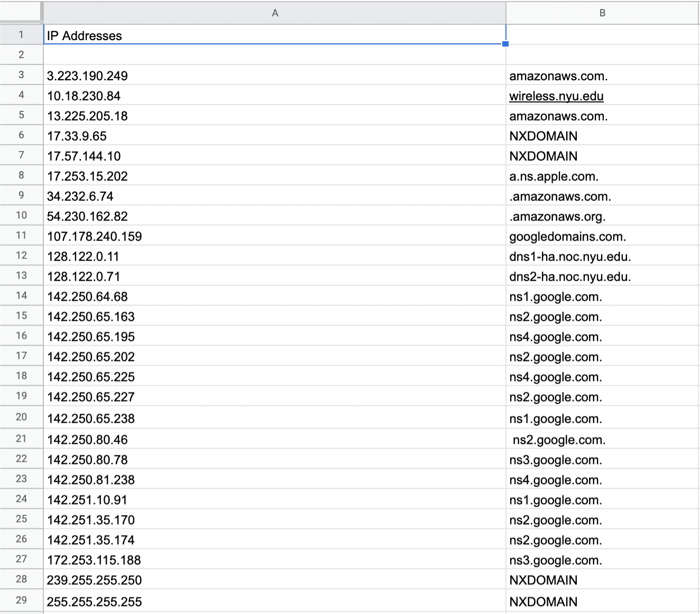Select ns3.google.com. cell in row 27
Screen dimensions: 700x614
pos(603,560)
